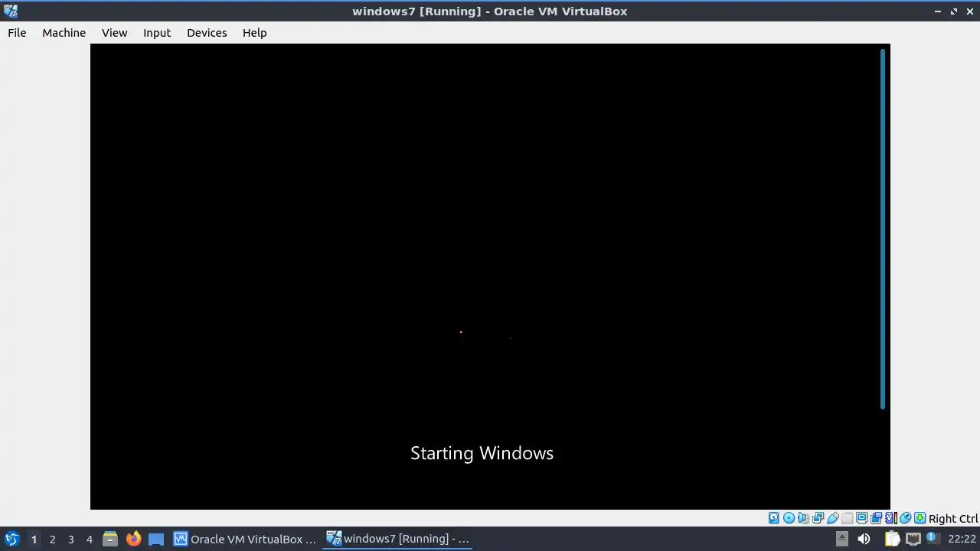This screenshot has width=980, height=551.
Task: Click the VirtualBox window icon in title bar
Action: click(x=11, y=11)
